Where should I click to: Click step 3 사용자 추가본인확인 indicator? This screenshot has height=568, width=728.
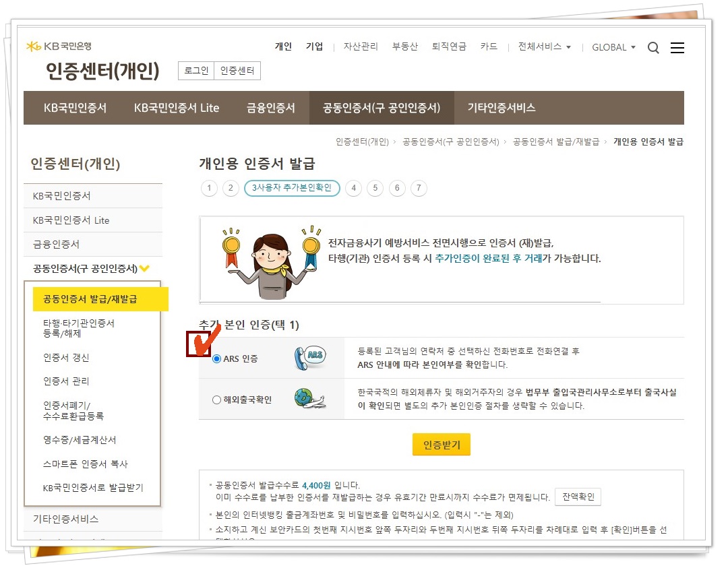tap(292, 188)
